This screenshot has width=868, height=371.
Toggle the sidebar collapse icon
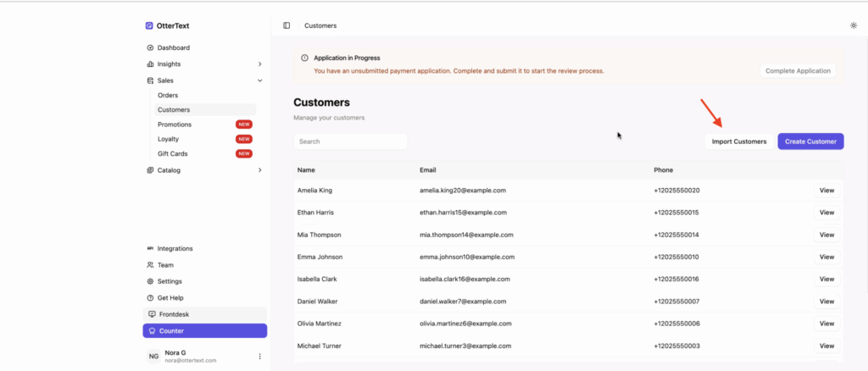(287, 25)
